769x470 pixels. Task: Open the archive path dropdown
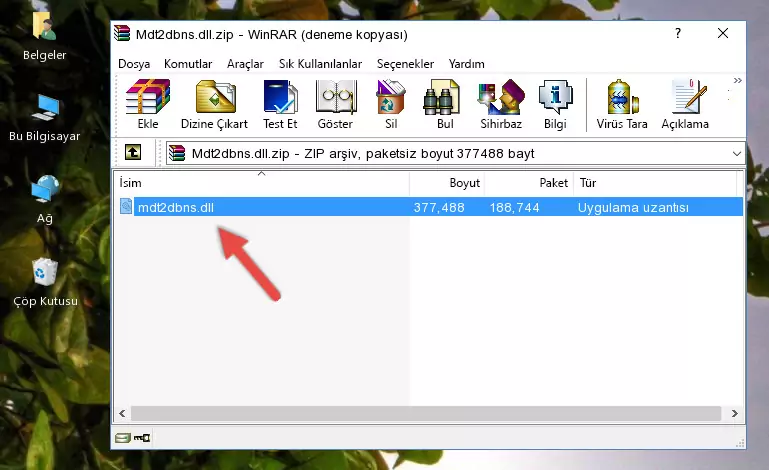[737, 154]
